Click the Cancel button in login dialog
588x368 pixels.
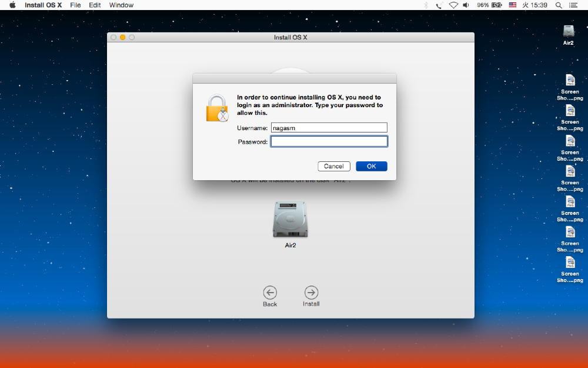[334, 166]
